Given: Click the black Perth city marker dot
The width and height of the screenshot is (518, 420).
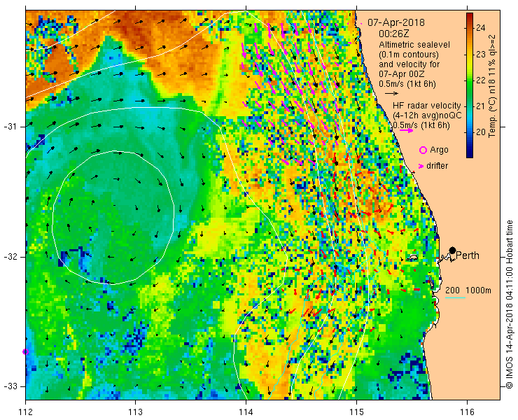Looking at the screenshot, I should coord(453,250).
